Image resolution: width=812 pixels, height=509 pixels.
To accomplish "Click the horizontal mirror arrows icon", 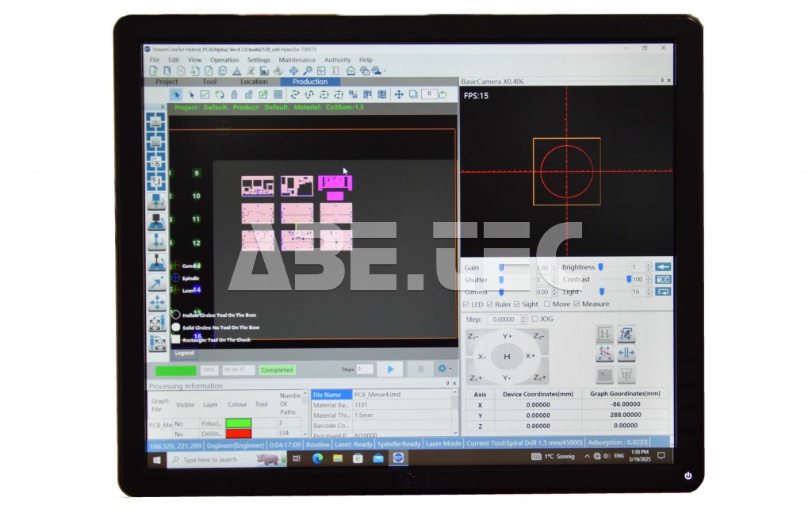I will (x=626, y=354).
